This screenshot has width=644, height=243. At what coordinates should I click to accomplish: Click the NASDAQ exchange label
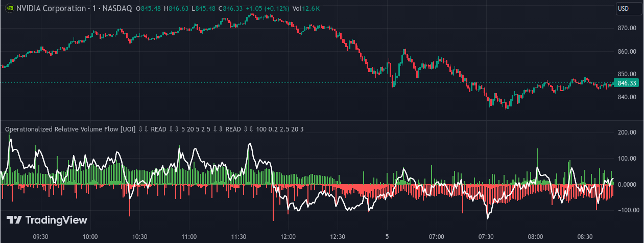[x=116, y=9]
